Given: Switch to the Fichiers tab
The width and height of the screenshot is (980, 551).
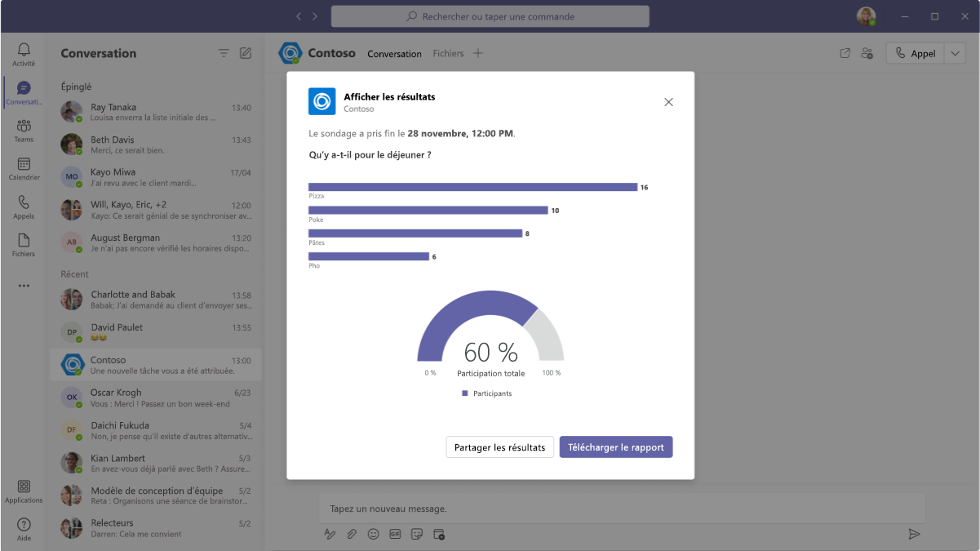Looking at the screenshot, I should [x=448, y=53].
